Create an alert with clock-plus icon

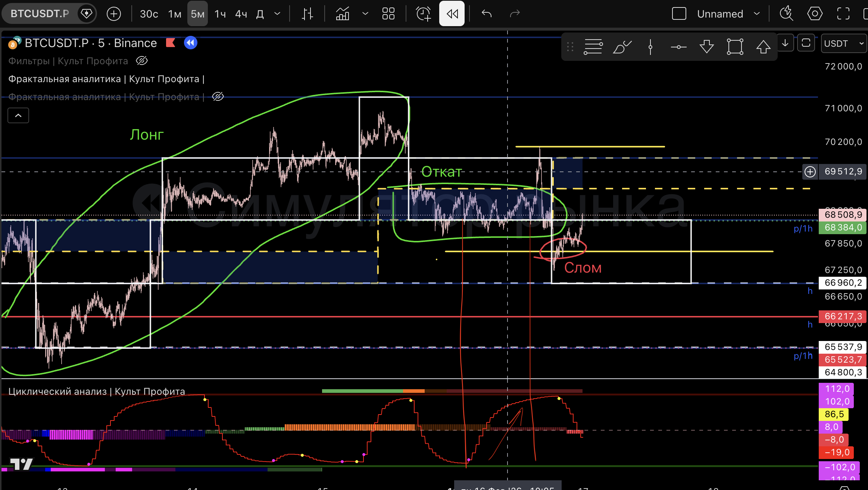pos(423,14)
